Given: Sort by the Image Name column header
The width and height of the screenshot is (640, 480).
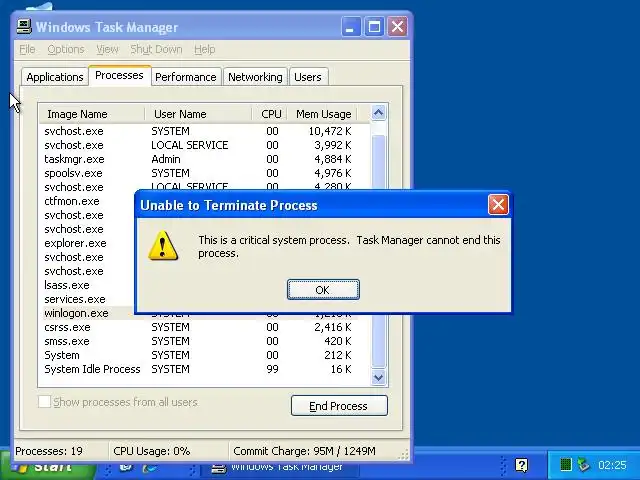Looking at the screenshot, I should coord(92,114).
